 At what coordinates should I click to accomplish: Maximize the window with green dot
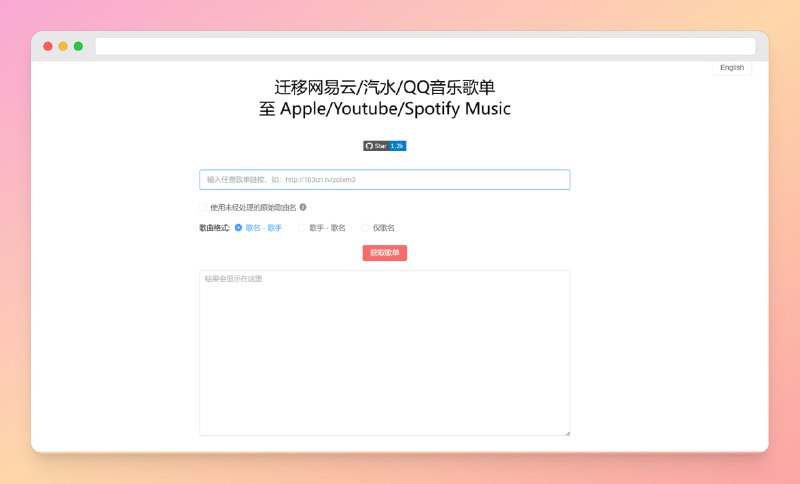pos(79,46)
